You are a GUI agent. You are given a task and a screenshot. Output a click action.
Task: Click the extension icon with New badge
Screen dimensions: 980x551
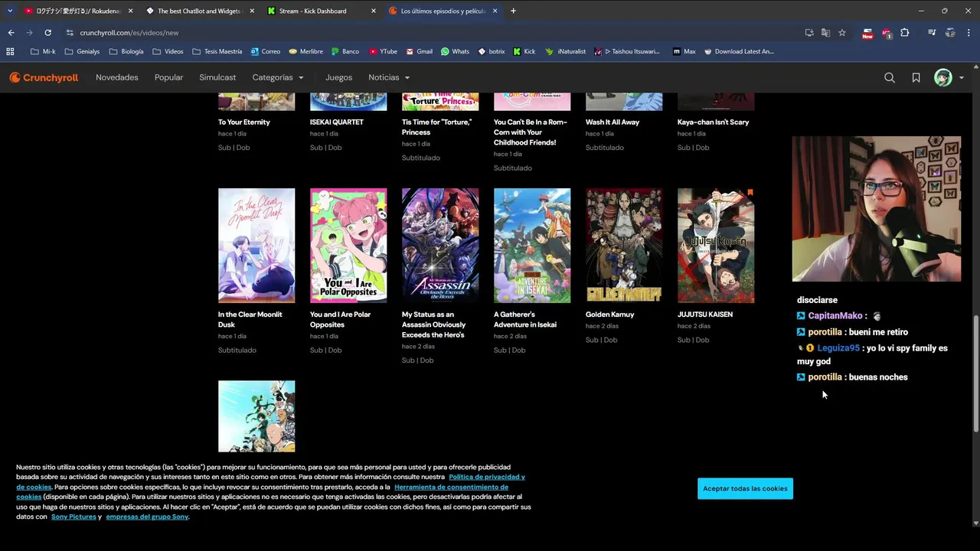[867, 33]
